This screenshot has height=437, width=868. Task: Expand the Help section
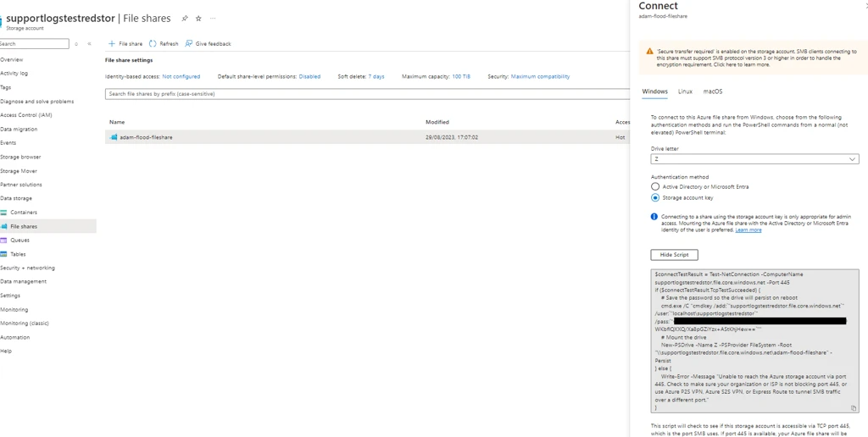point(6,351)
